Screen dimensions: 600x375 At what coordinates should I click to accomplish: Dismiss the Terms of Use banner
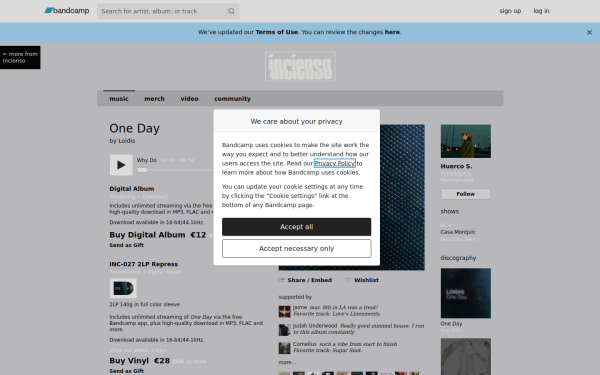(589, 33)
